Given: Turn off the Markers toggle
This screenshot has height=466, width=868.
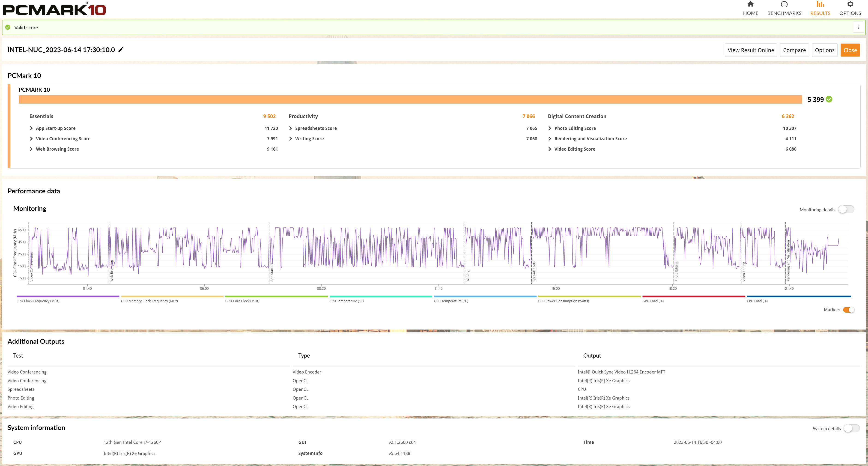Looking at the screenshot, I should pos(848,310).
